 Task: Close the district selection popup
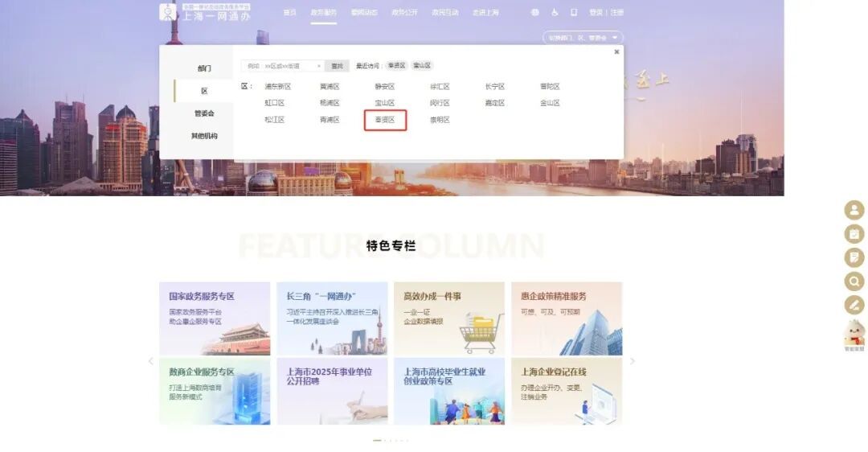(x=616, y=52)
